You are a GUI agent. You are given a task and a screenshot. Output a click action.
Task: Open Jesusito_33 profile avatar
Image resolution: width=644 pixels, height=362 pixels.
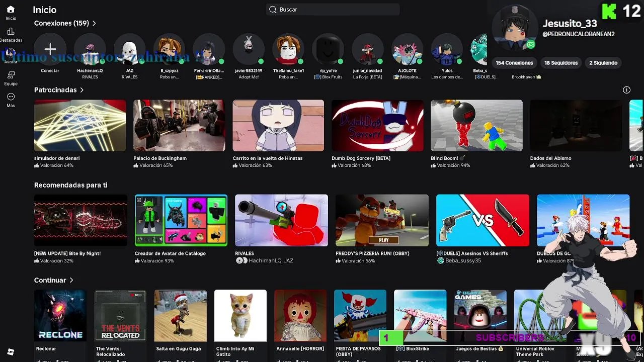tap(514, 28)
